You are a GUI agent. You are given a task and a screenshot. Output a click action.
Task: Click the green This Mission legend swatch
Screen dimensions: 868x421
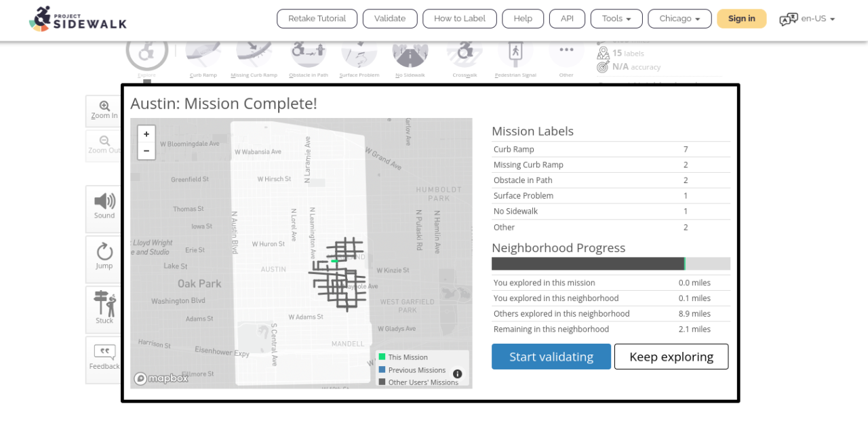click(382, 357)
